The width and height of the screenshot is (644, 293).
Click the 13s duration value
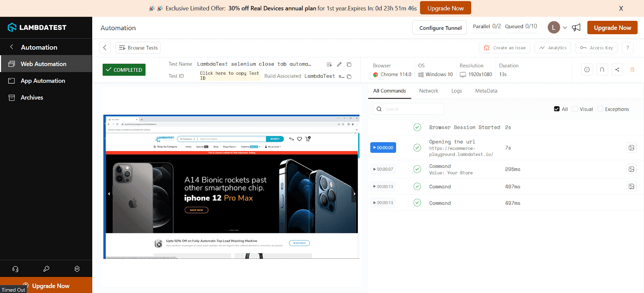(x=503, y=74)
